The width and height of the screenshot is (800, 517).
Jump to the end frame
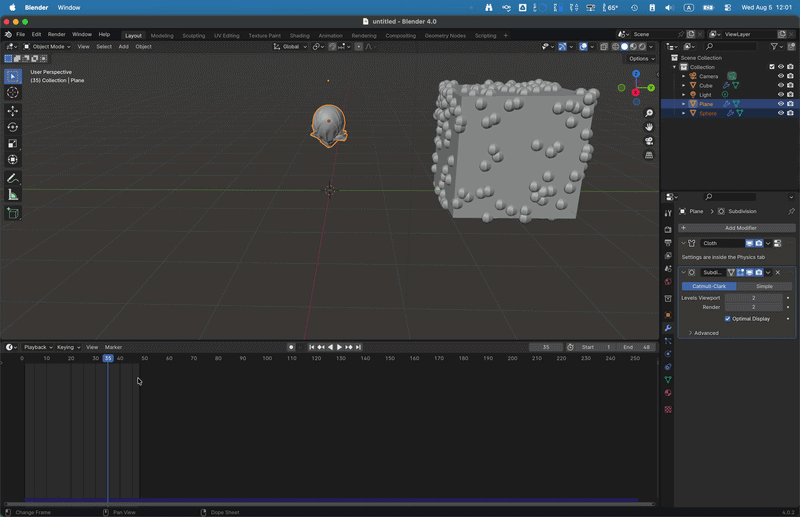(358, 347)
